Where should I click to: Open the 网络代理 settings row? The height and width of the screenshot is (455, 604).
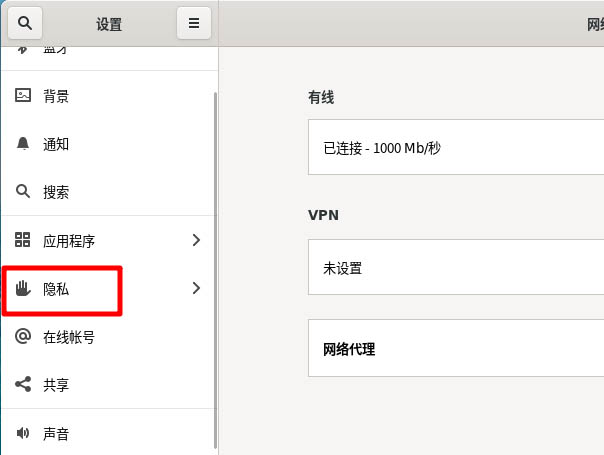tap(456, 349)
